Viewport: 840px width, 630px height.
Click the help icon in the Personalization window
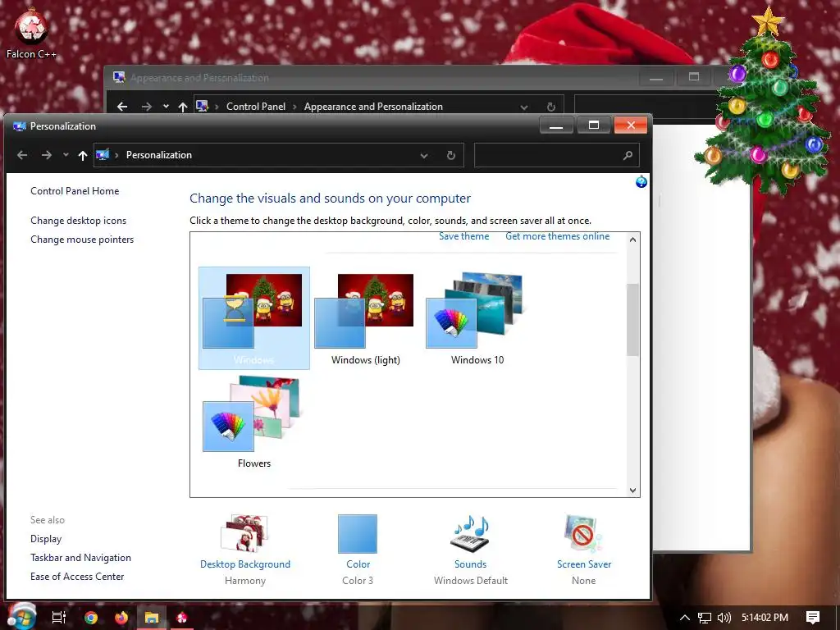pos(641,181)
